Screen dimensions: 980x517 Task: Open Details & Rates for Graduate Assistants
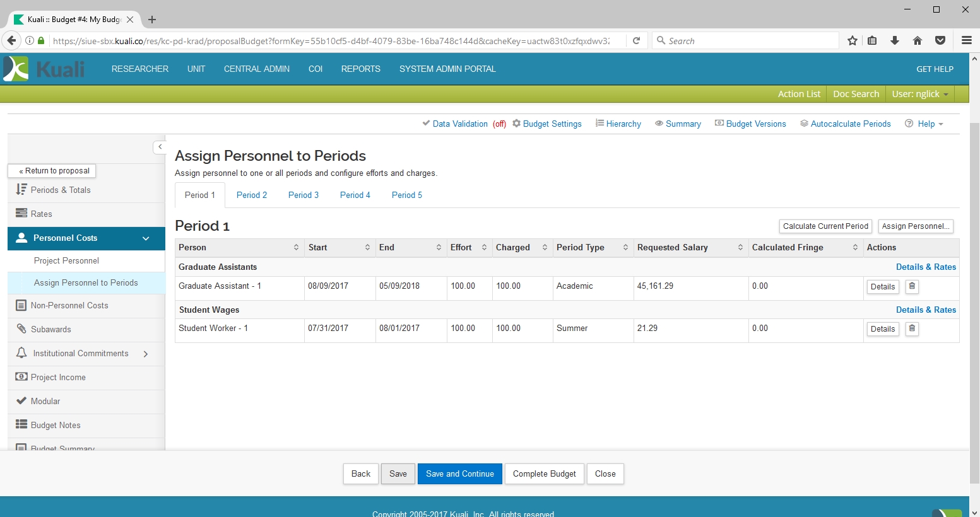point(926,267)
